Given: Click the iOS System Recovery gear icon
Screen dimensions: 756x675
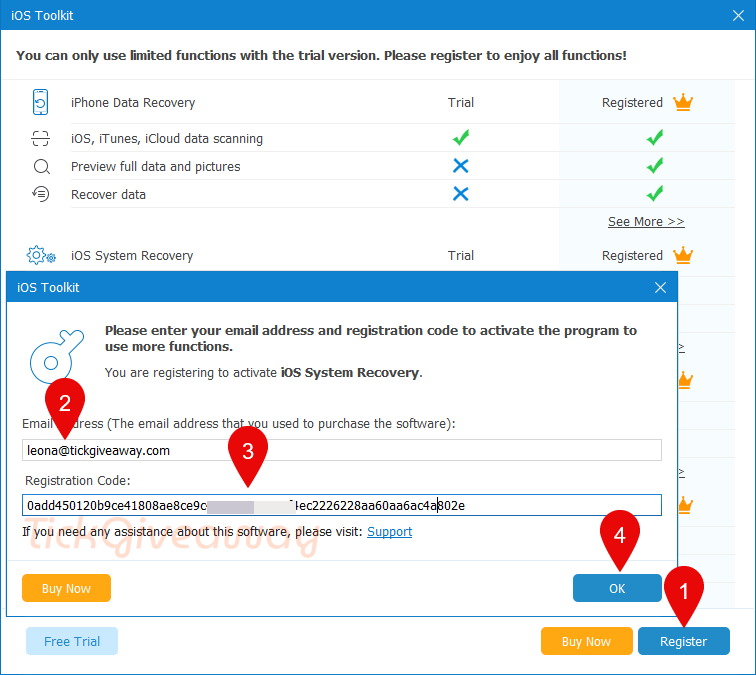Looking at the screenshot, I should click(x=41, y=255).
